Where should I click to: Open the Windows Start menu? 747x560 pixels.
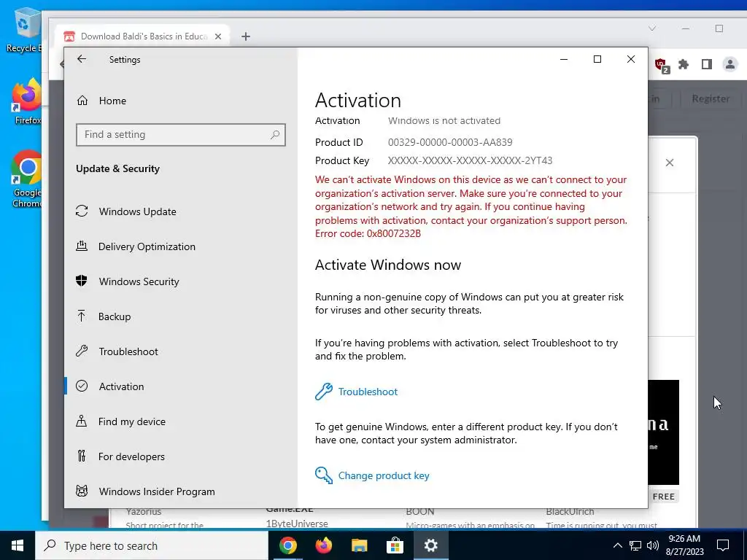tap(18, 545)
